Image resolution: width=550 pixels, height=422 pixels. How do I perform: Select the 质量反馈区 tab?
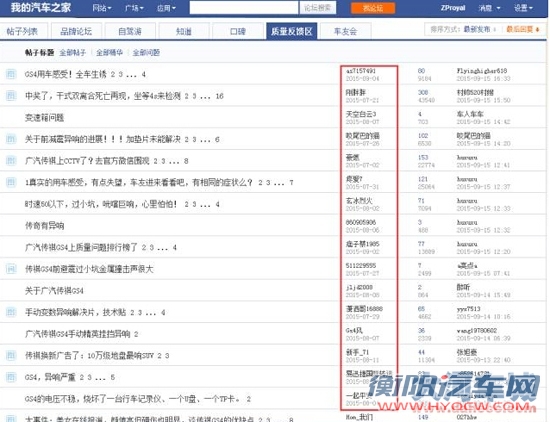click(291, 31)
